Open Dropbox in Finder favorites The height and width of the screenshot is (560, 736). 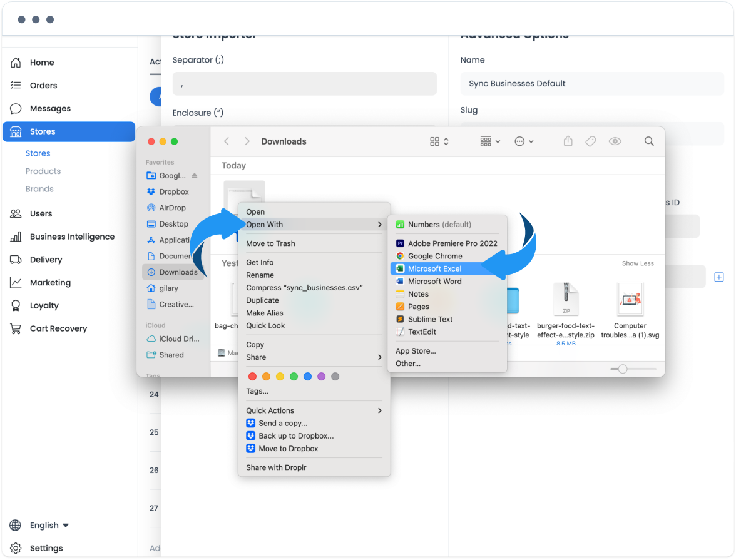[x=174, y=192]
